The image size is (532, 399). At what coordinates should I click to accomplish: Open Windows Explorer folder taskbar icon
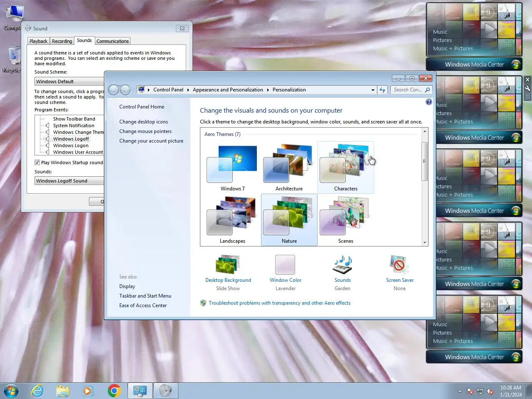[x=63, y=391]
